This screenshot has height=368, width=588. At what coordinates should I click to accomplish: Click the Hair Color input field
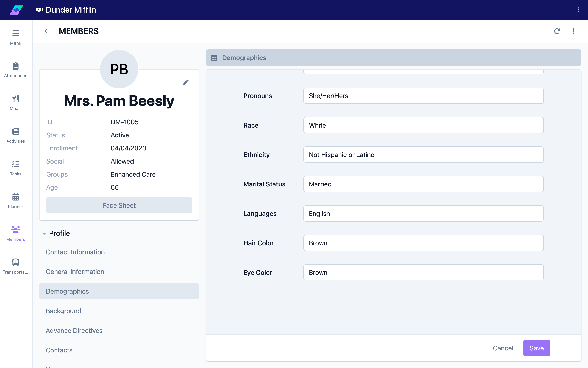[x=423, y=243]
